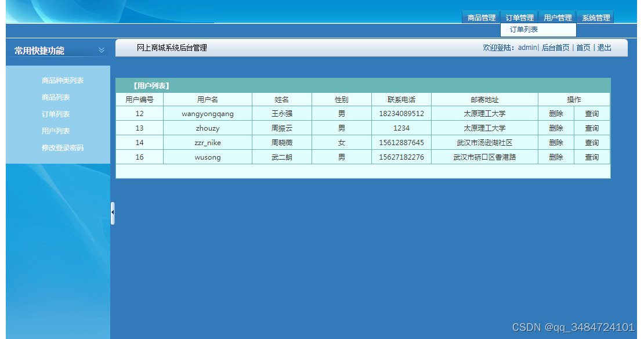644x339 pixels.
Task: Click the admin username in the header
Action: coord(527,48)
